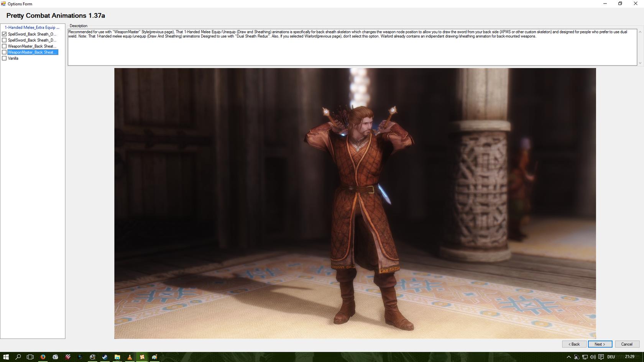
Task: Open the volume control tray icon
Action: coord(593,357)
